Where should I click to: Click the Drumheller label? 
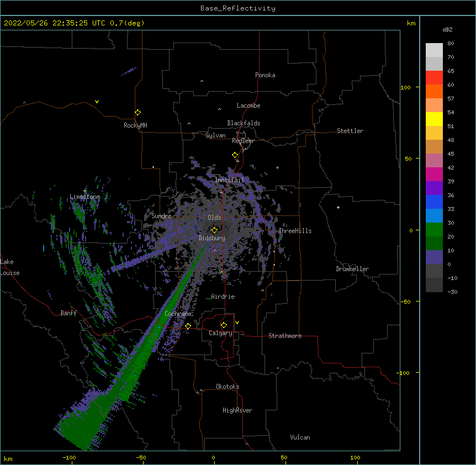tap(352, 269)
